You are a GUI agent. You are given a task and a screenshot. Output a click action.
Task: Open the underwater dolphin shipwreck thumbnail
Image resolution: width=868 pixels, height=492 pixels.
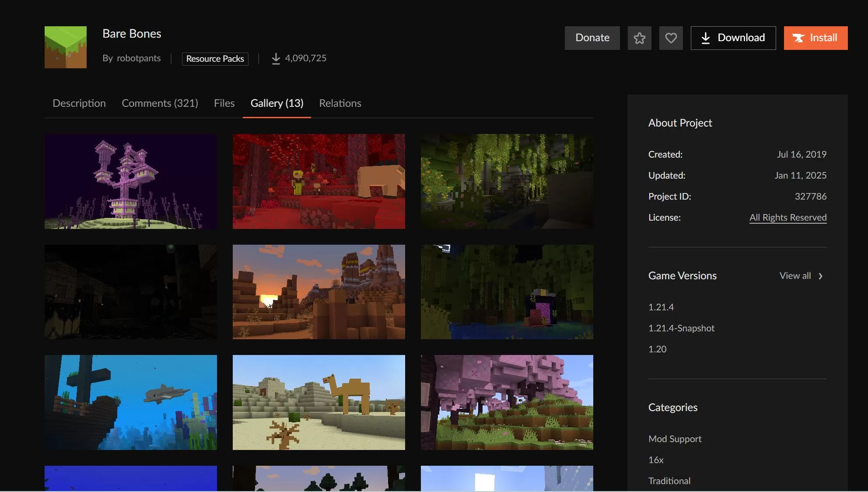(x=131, y=402)
